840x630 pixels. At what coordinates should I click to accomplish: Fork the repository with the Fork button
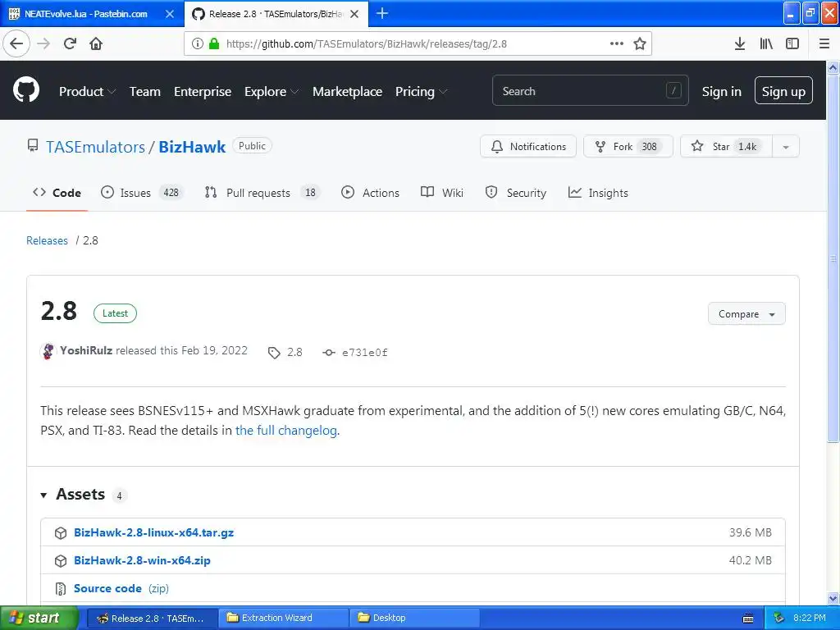coord(628,146)
